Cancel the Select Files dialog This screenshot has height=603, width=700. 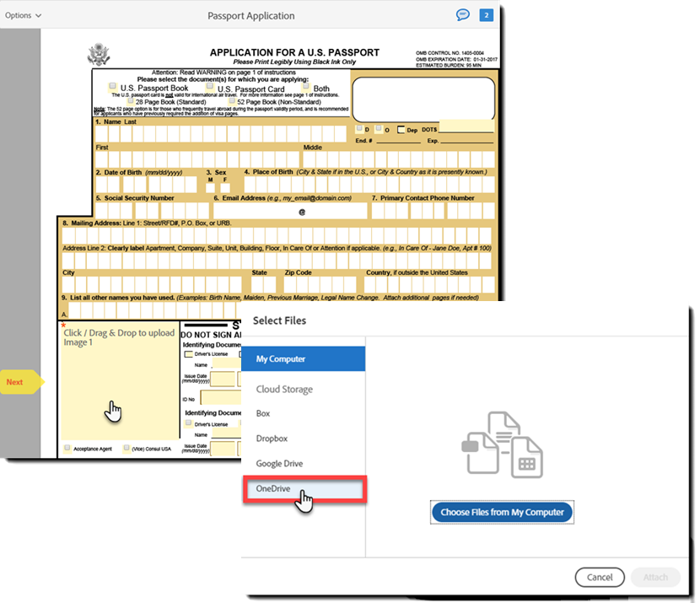(x=600, y=577)
